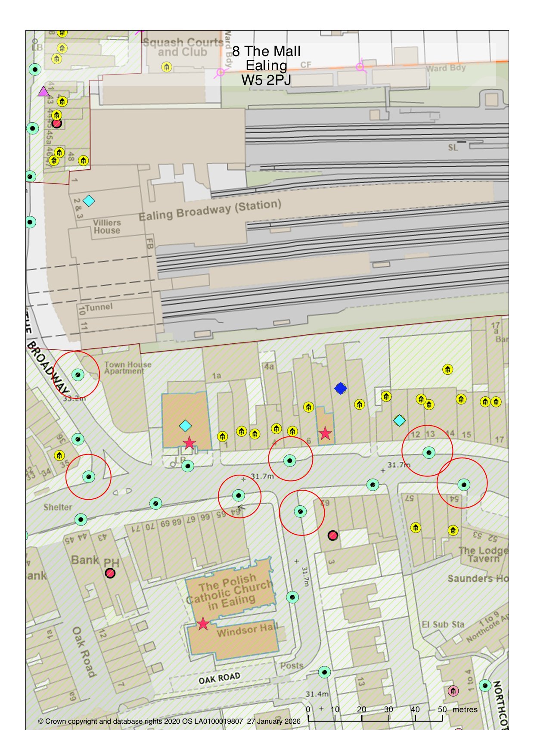Click yellow house marker on Squash Courts
The height and width of the screenshot is (756, 534).
(167, 67)
